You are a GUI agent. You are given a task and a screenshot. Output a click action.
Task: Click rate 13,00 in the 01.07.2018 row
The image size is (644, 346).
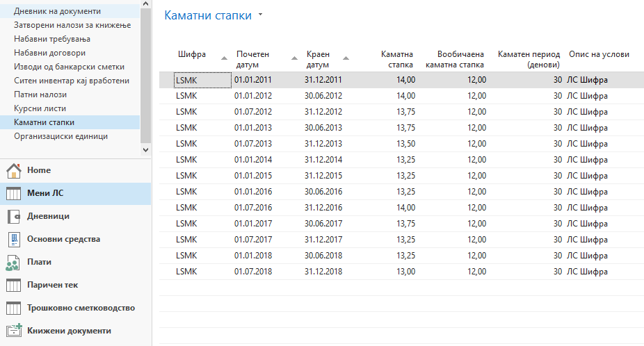pos(405,272)
